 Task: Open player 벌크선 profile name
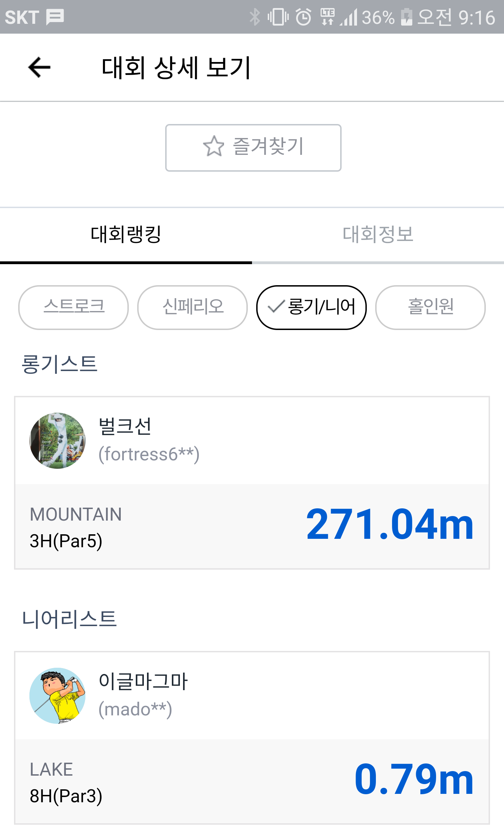coord(125,426)
